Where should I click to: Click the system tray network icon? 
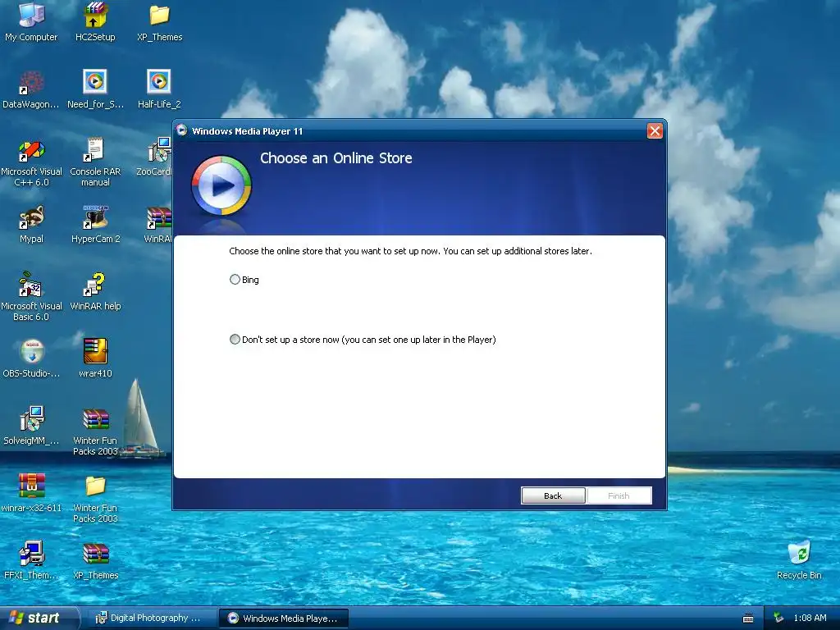778,618
